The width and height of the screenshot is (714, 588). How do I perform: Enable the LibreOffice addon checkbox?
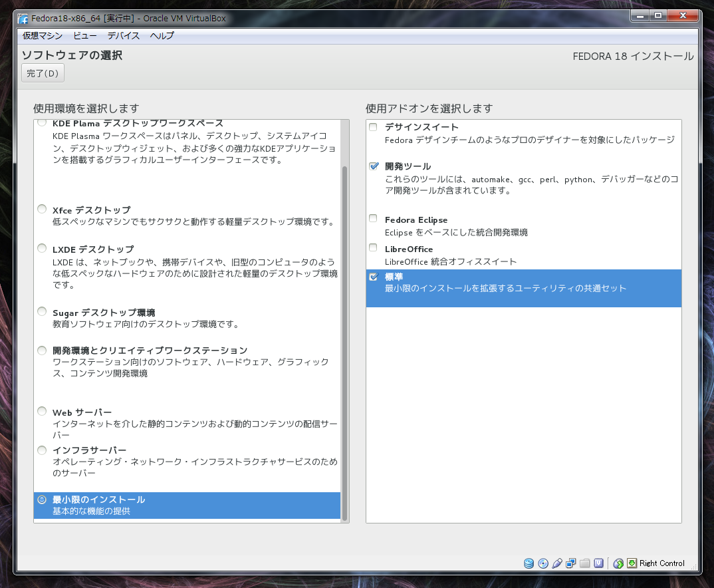(374, 247)
